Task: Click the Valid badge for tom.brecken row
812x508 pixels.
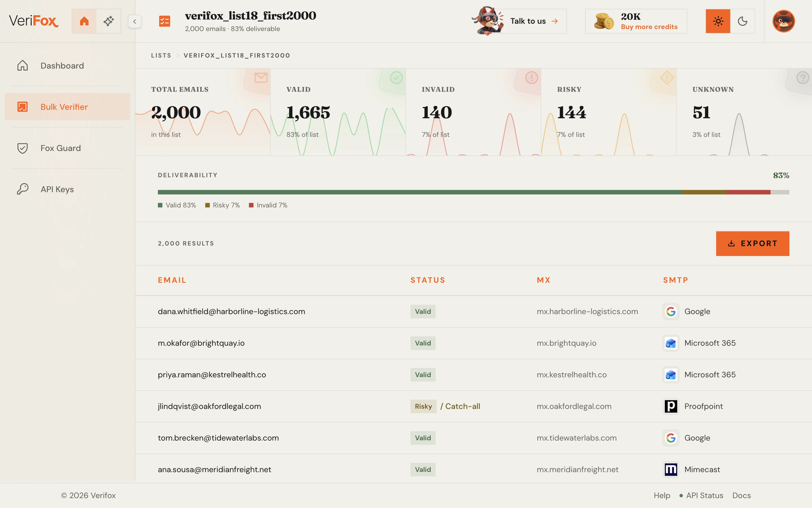Action: tap(423, 438)
